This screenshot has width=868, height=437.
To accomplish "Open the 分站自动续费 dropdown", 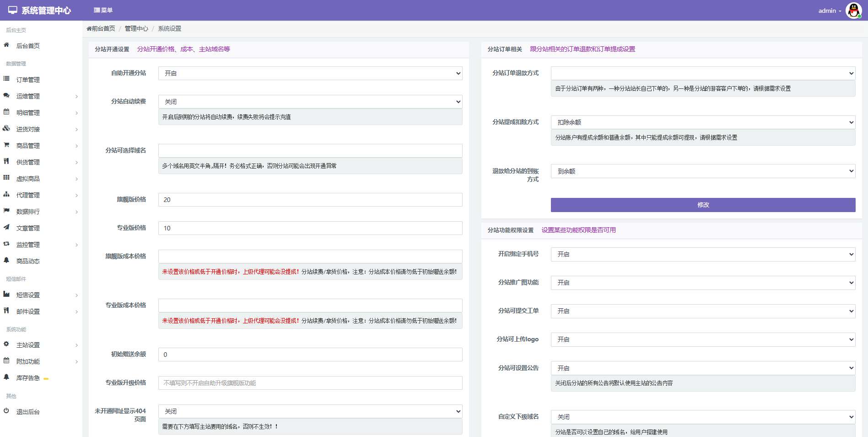I will click(x=310, y=102).
